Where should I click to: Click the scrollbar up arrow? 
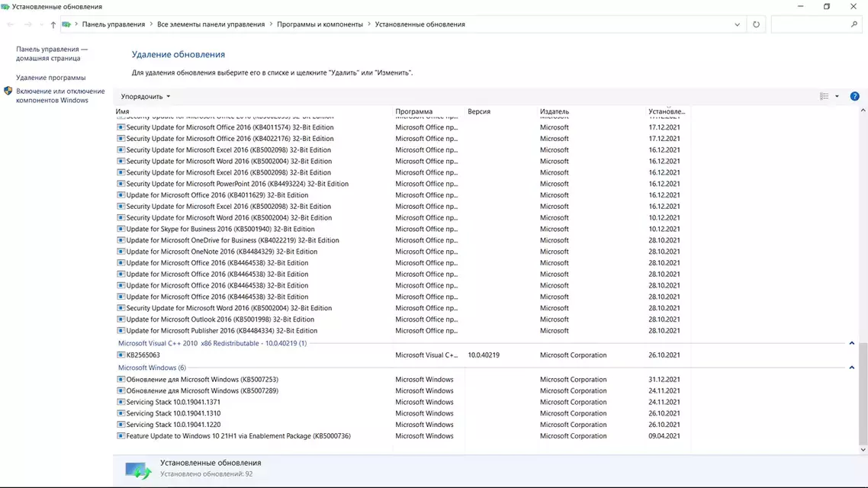click(863, 111)
